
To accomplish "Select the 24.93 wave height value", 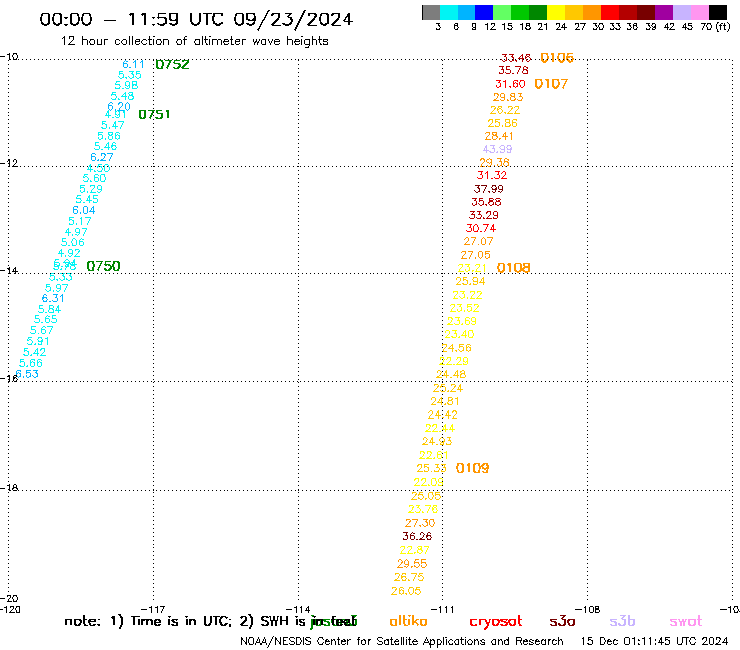I will [437, 441].
